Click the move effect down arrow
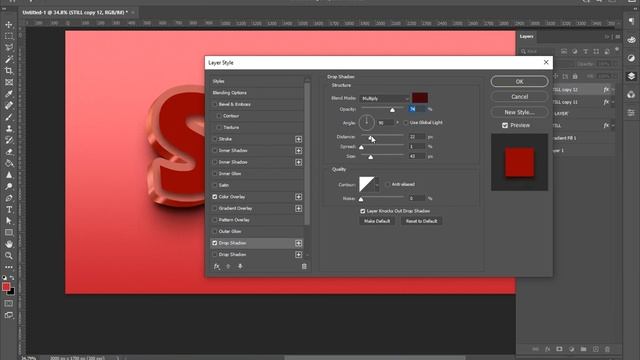The image size is (640, 360). pos(240,266)
